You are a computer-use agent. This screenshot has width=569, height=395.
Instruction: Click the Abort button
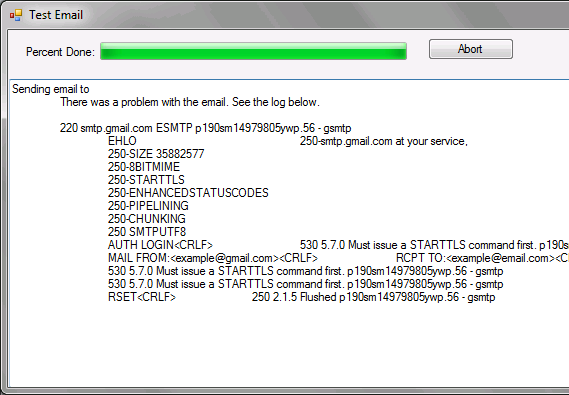pos(471,49)
